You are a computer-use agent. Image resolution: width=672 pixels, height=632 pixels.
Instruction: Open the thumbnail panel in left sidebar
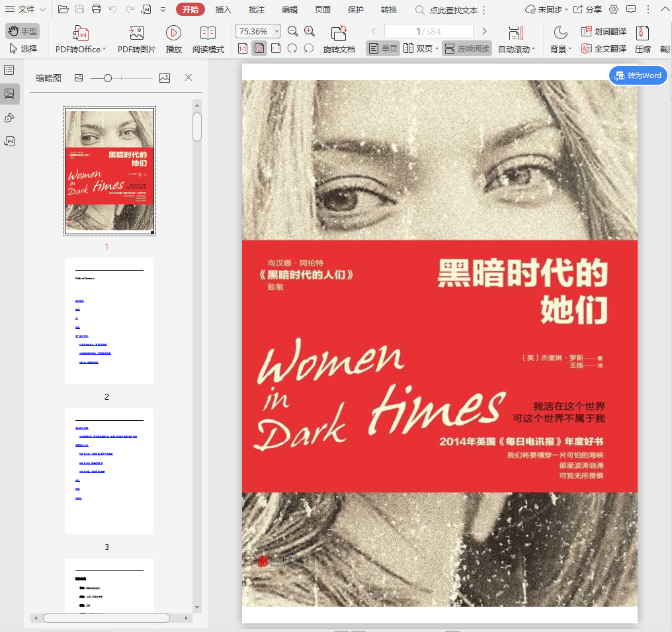pyautogui.click(x=10, y=94)
